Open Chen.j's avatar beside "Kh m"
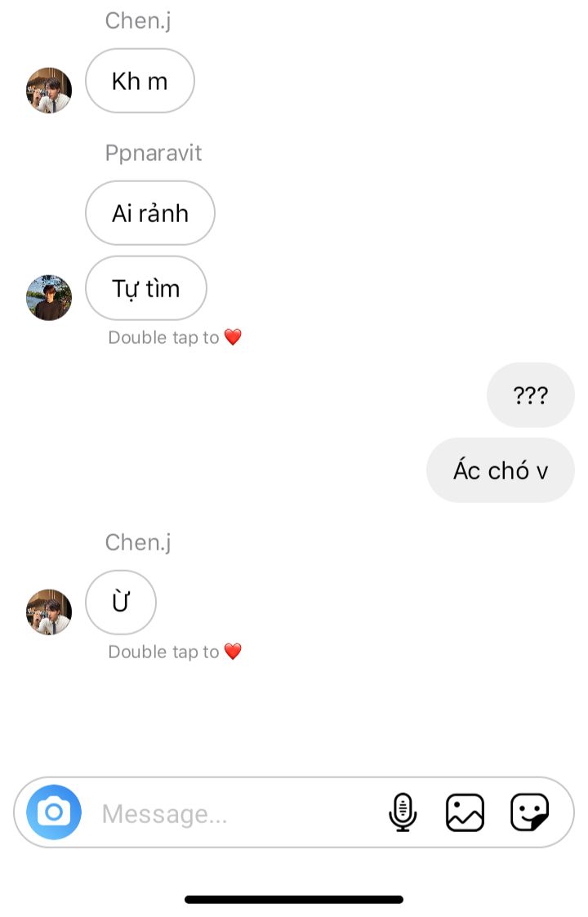The image size is (588, 917). tap(49, 90)
